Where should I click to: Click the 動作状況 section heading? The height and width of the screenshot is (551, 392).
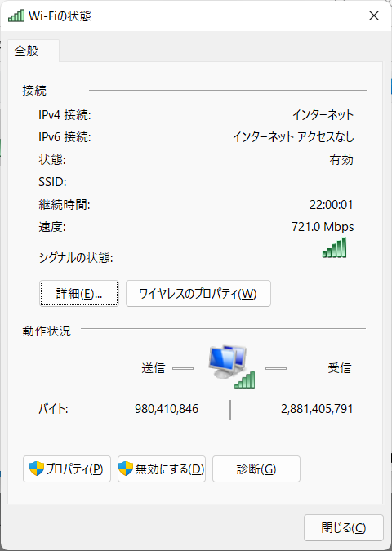click(x=47, y=331)
